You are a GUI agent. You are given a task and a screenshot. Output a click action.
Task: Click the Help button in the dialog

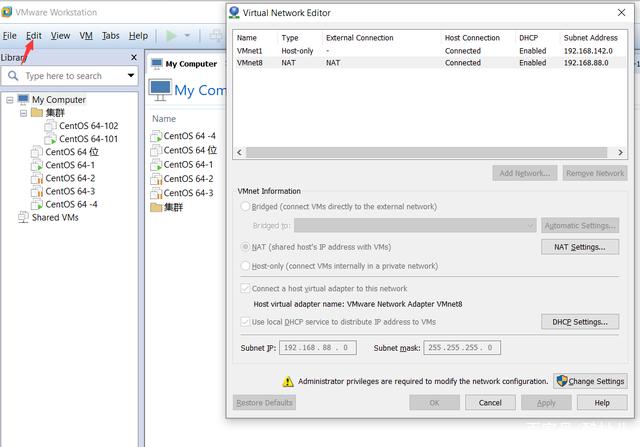pos(602,403)
